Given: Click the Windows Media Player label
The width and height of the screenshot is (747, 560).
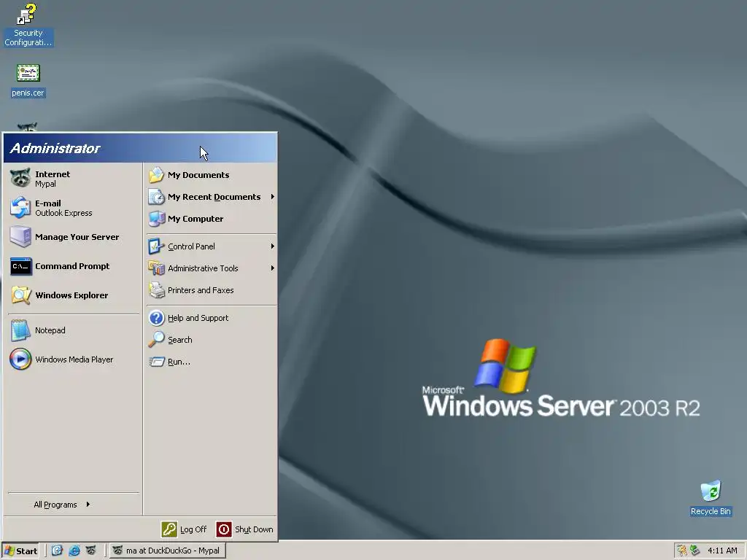Looking at the screenshot, I should coord(74,359).
